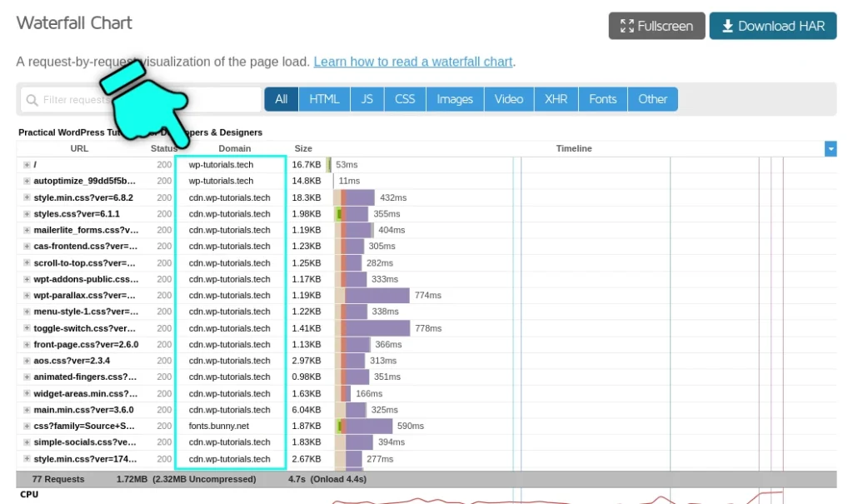Show all requests via the All tab
Screen dimensions: 853x504
281,98
